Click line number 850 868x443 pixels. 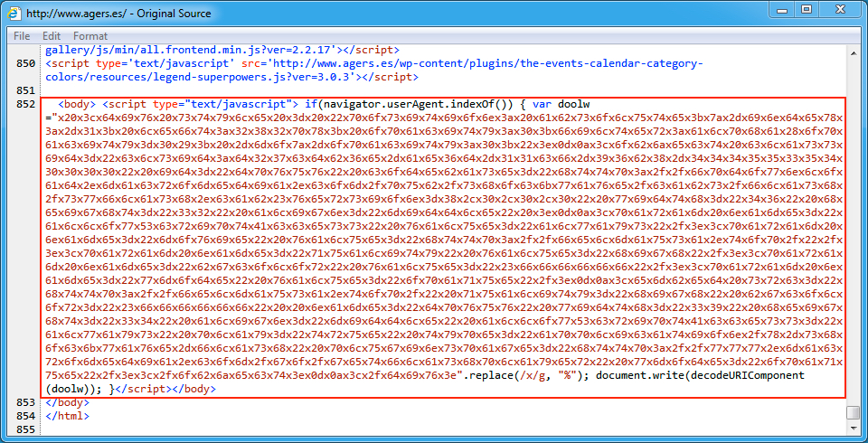coord(26,63)
